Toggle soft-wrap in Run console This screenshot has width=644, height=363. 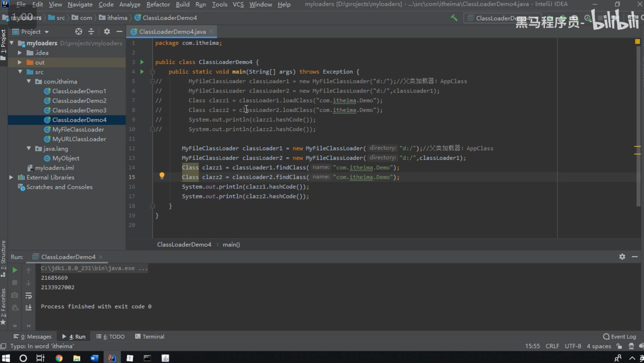point(28,295)
